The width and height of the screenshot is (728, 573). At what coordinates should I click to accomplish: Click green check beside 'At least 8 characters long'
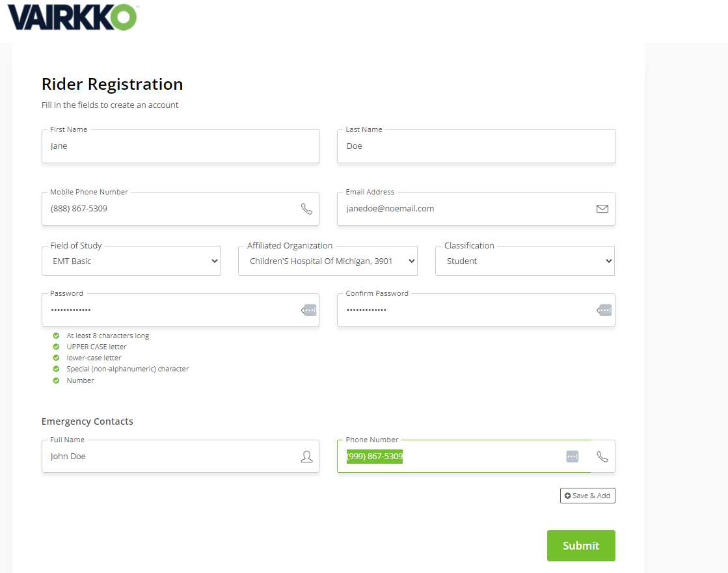coord(56,336)
